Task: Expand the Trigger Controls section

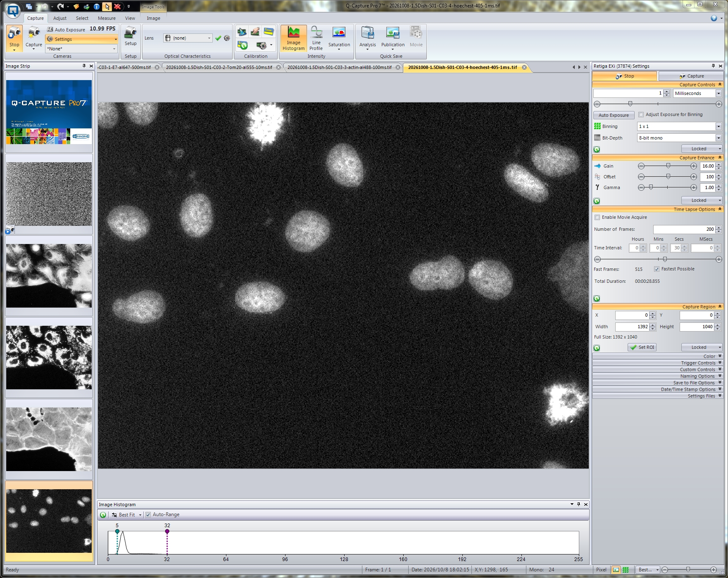Action: click(x=658, y=363)
